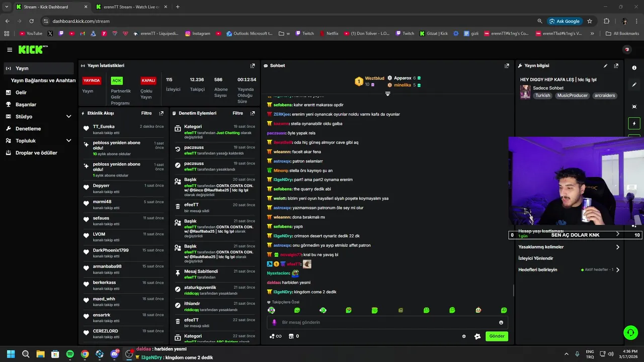Click the first emote in the emote row
Viewport: 644px width, 362px height.
click(272, 310)
